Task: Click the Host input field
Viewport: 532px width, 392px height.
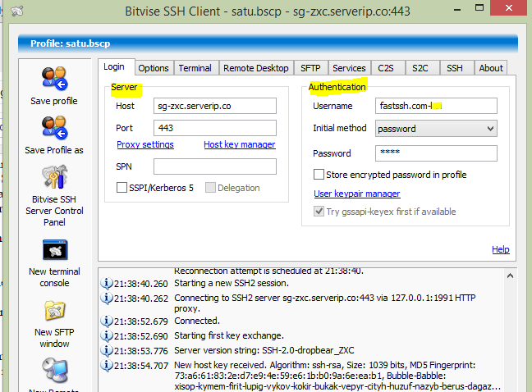Action: (215, 106)
